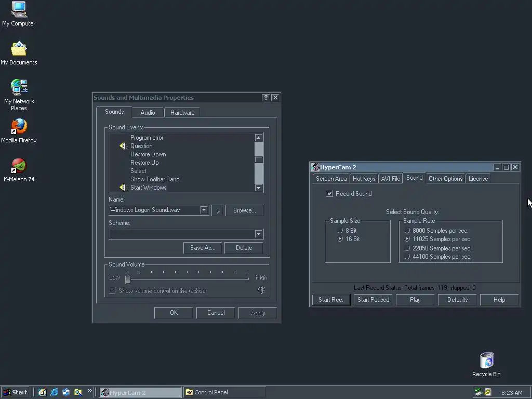
Task: Switch to HyperCam 2 taskbar button
Action: pos(140,393)
